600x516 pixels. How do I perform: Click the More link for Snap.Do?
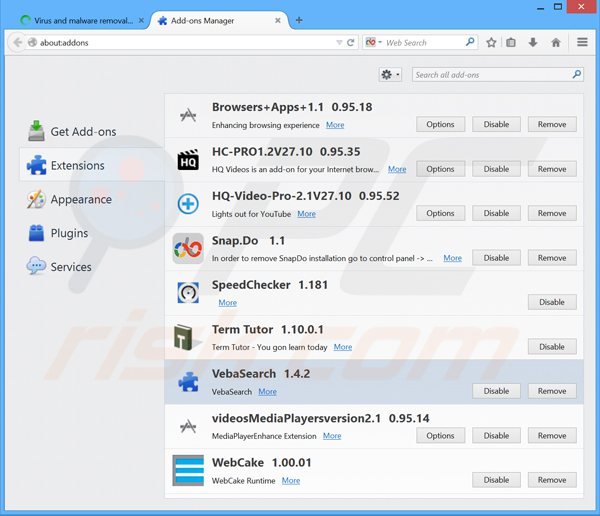click(452, 258)
